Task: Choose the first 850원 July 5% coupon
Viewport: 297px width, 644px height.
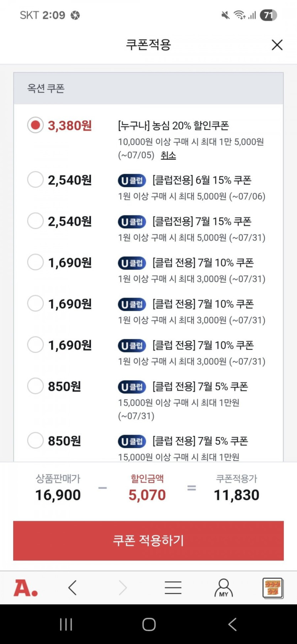Action: 36,386
